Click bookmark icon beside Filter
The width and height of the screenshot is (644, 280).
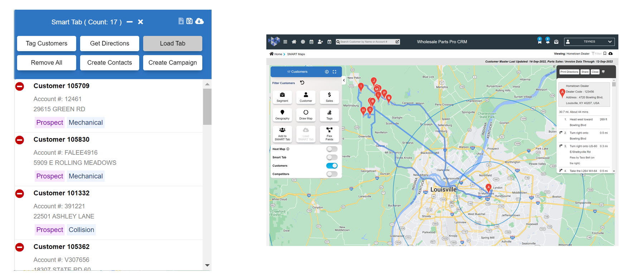605,54
